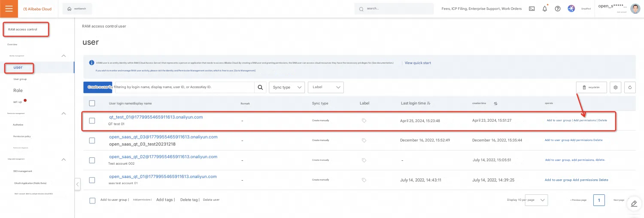Toggle the bottom bulk-action checkbox
Screen dimensions: 644x218
[92, 200]
